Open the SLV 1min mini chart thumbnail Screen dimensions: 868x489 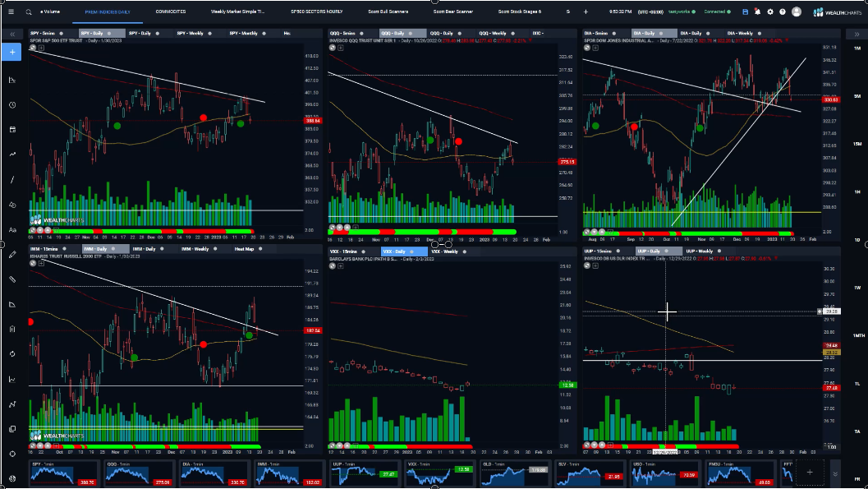tap(589, 474)
